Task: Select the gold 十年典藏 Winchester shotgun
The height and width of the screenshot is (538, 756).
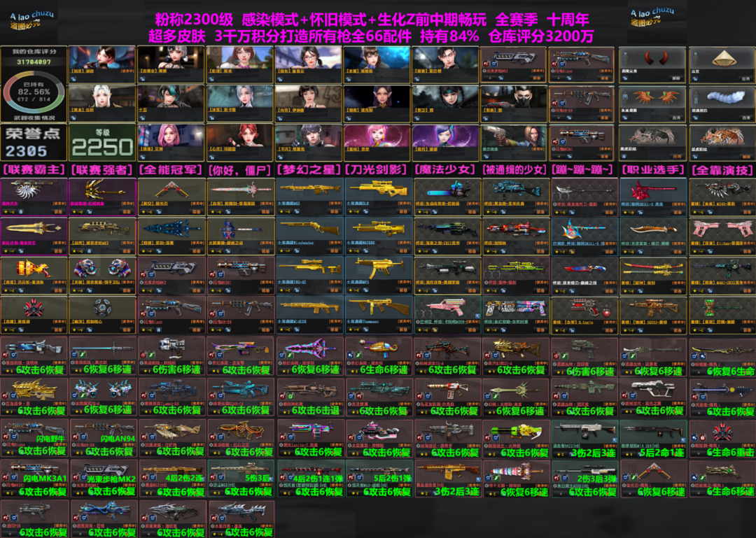Action: click(309, 236)
